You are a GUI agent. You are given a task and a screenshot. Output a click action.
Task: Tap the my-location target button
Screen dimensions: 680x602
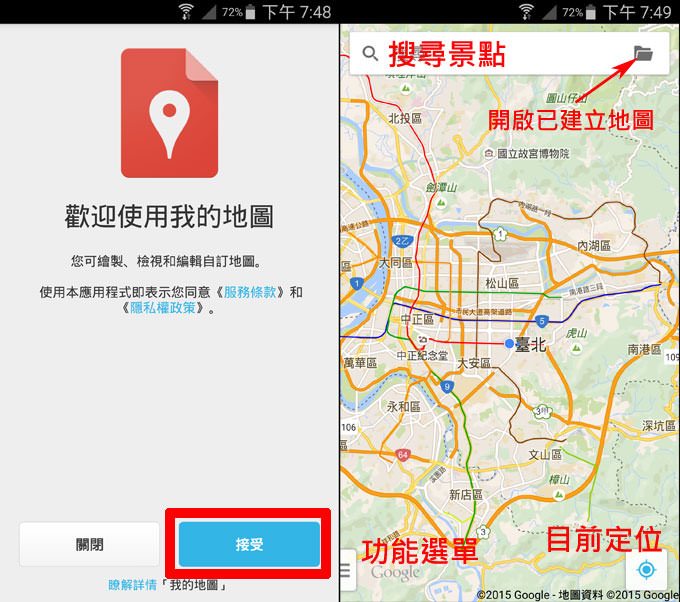pos(646,569)
